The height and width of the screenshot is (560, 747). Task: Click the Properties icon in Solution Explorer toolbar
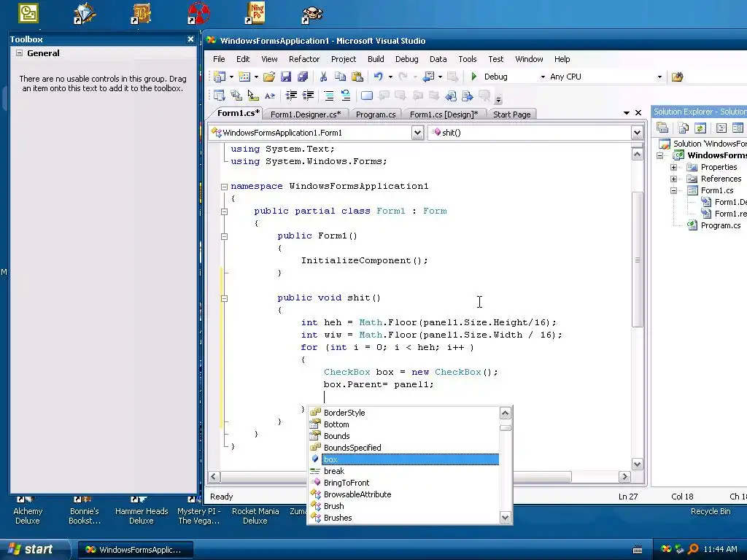click(x=662, y=128)
